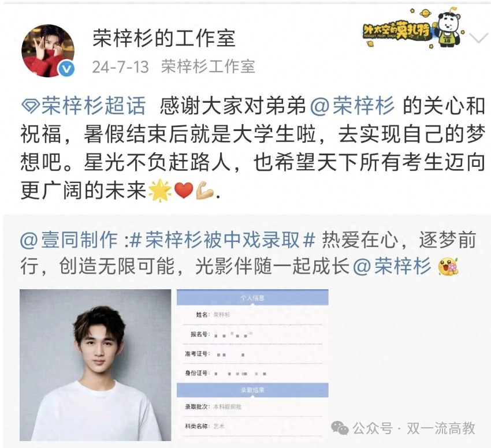Open the poster's round profile avatar
The width and height of the screenshot is (491, 448).
point(48,51)
